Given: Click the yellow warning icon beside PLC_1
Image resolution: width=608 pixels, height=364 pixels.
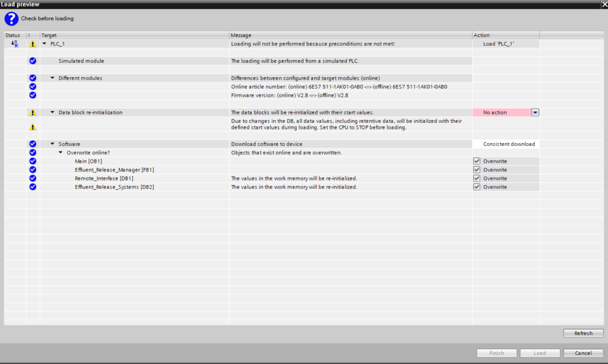Looking at the screenshot, I should [x=33, y=44].
